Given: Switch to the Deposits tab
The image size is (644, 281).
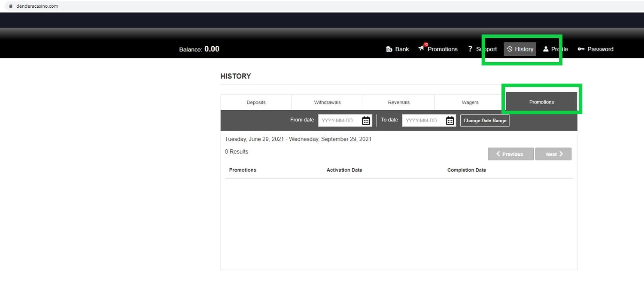Looking at the screenshot, I should click(x=256, y=103).
